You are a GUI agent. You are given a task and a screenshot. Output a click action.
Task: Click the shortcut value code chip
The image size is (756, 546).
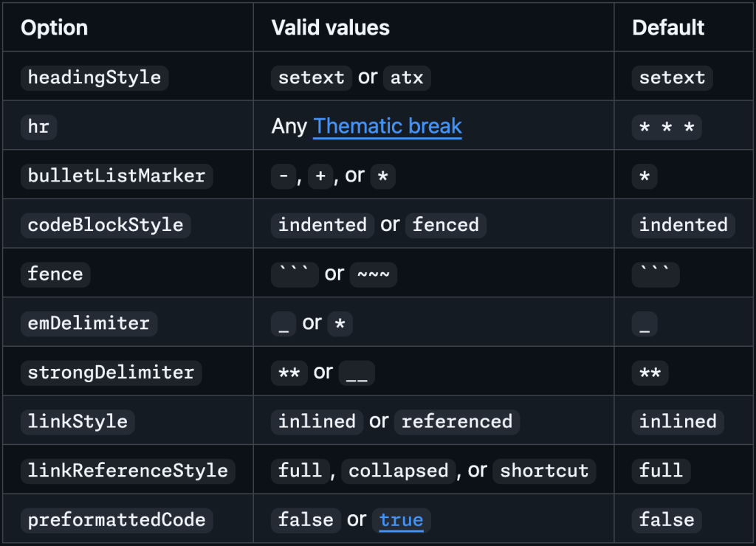544,471
